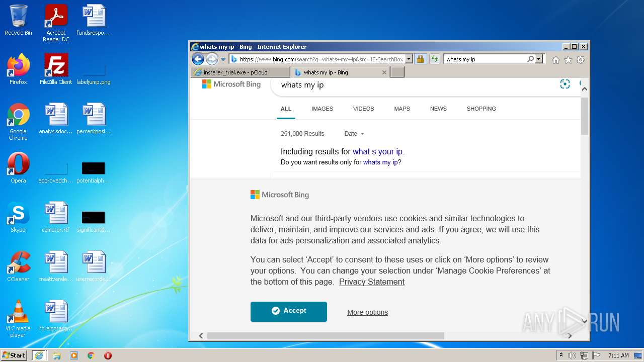Select the foreigntarg... Word document icon

[56, 316]
